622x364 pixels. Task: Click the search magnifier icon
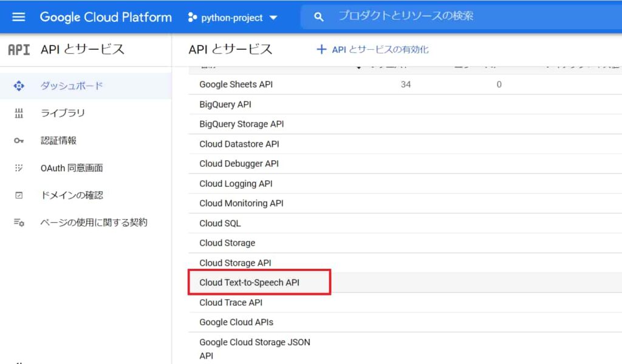pos(319,16)
